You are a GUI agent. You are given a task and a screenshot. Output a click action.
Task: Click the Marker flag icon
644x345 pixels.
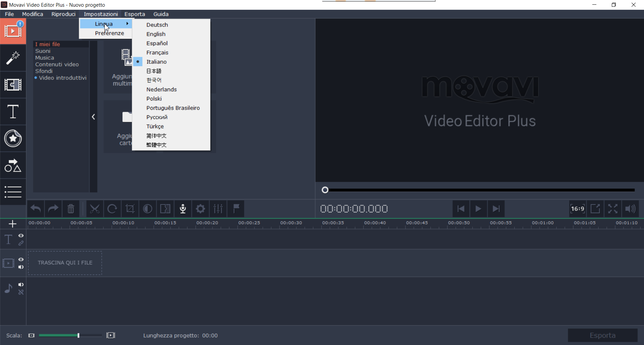(x=236, y=209)
